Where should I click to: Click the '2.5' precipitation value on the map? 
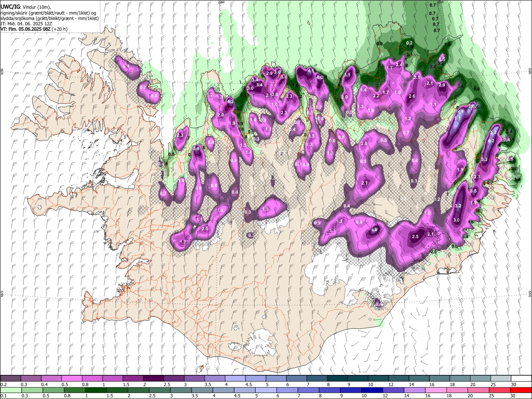pos(415,236)
